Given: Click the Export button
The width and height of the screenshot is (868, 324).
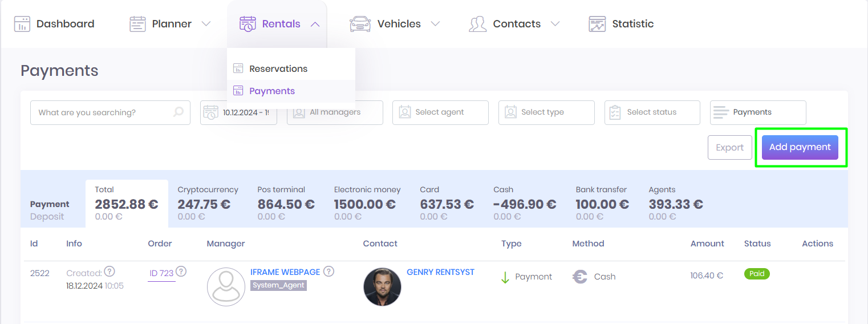Looking at the screenshot, I should (729, 147).
